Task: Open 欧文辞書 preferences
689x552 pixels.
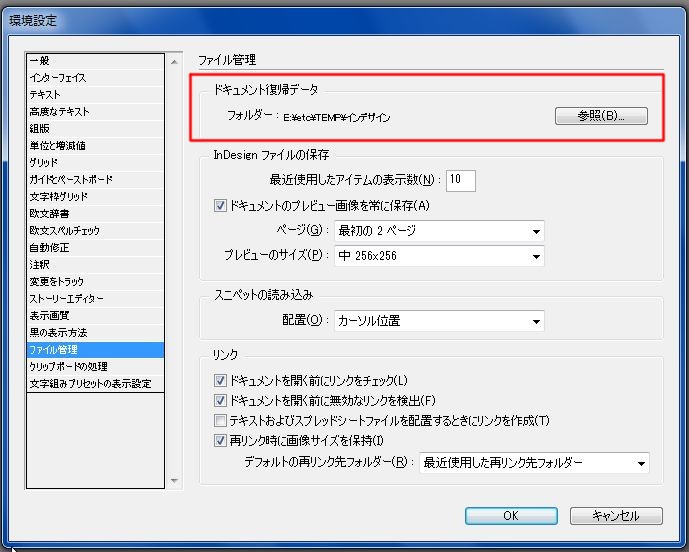Action: point(95,214)
